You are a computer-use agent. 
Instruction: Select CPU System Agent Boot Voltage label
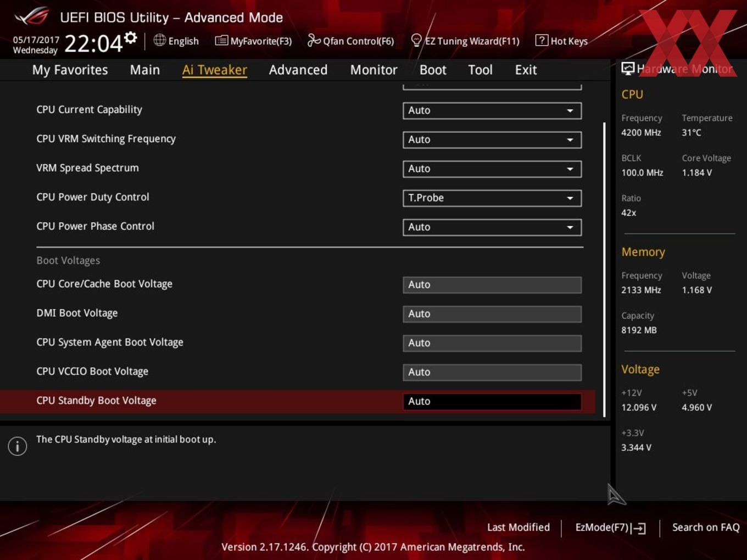110,342
